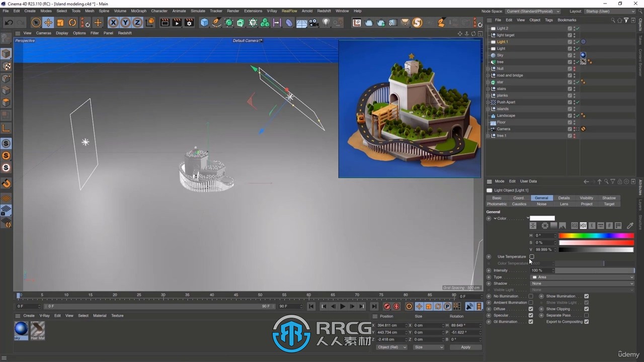Uncheck the Specular checkbox
This screenshot has width=644, height=362.
[x=530, y=315]
